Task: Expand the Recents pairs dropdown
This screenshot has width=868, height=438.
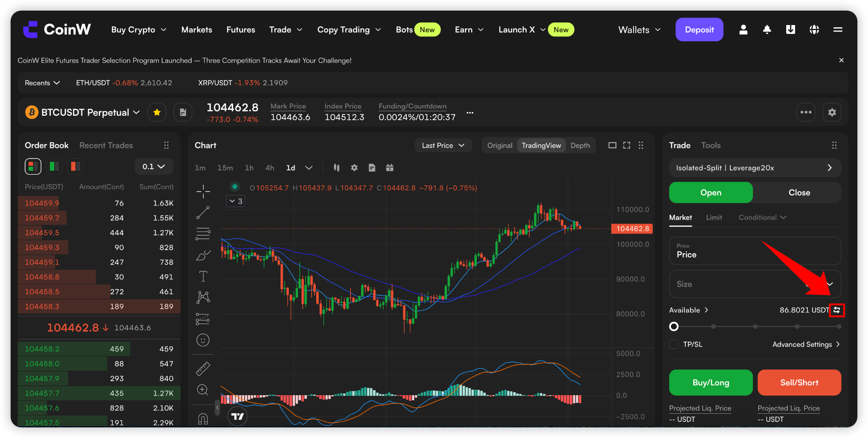Action: pos(42,83)
